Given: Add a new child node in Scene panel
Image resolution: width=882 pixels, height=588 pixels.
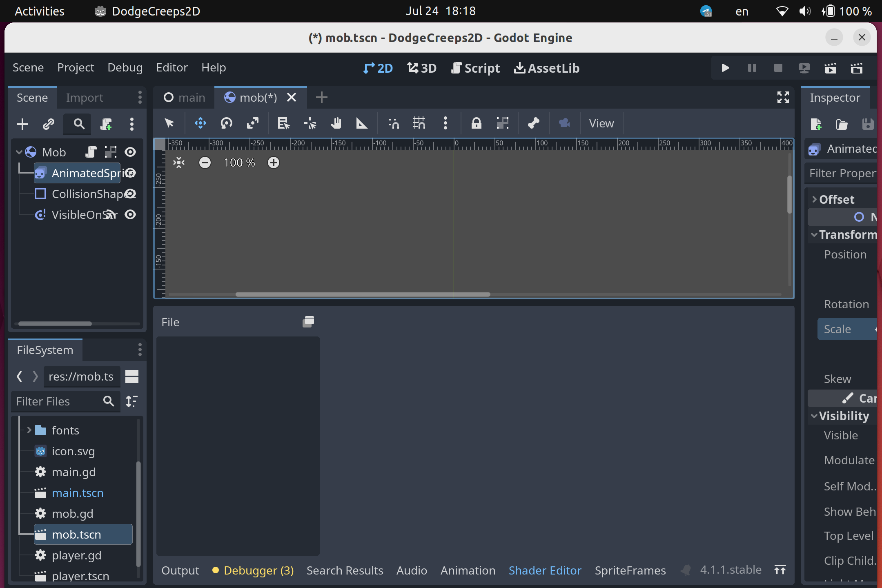Looking at the screenshot, I should coord(22,124).
